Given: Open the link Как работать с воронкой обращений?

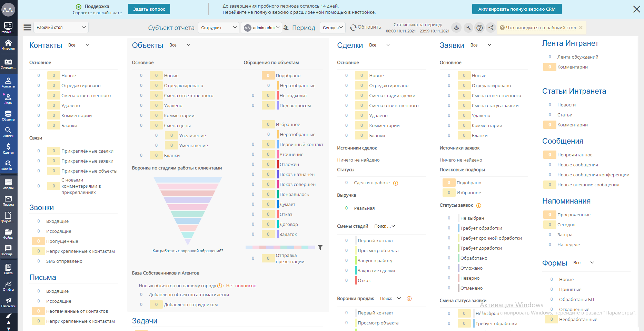Looking at the screenshot, I should pyautogui.click(x=188, y=251).
